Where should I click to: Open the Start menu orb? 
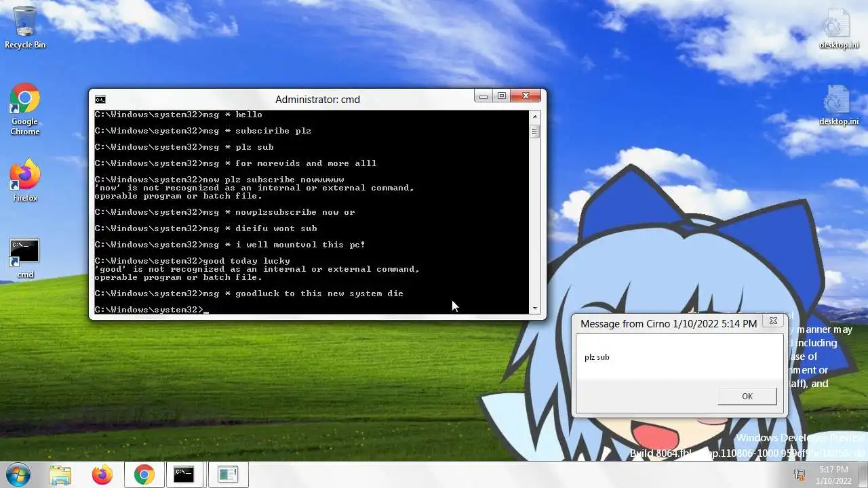18,474
